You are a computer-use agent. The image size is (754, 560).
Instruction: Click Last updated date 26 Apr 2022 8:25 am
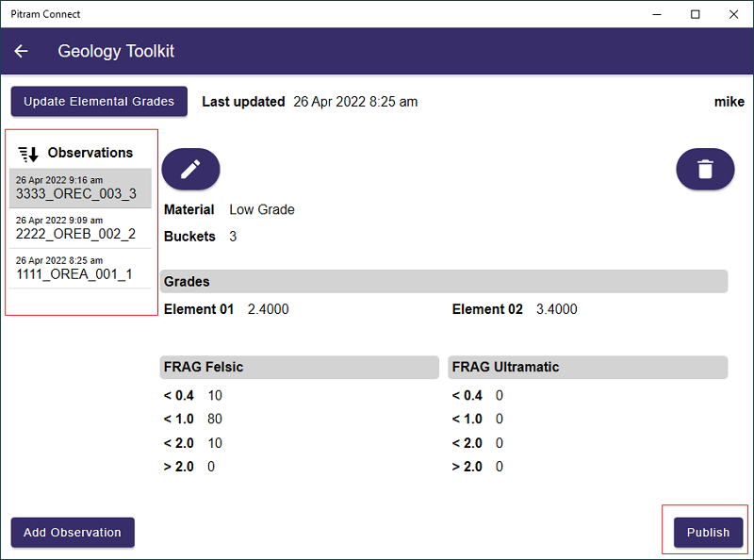[x=355, y=102]
